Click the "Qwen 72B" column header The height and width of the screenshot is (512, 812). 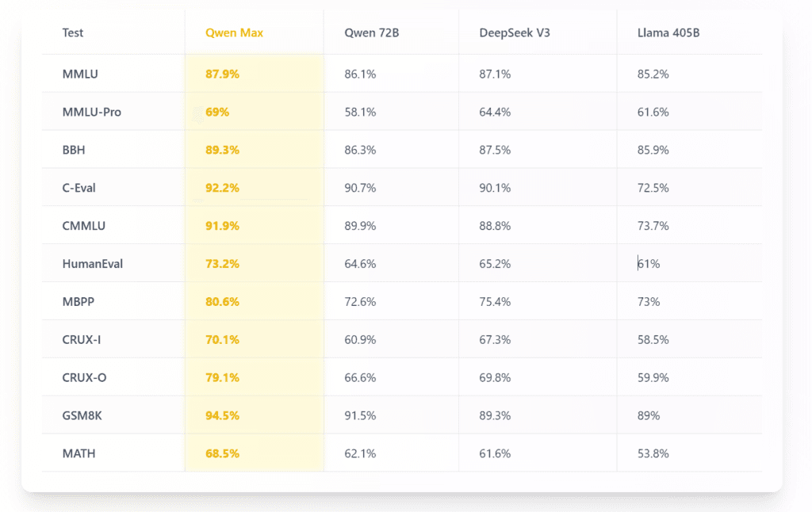click(x=371, y=32)
